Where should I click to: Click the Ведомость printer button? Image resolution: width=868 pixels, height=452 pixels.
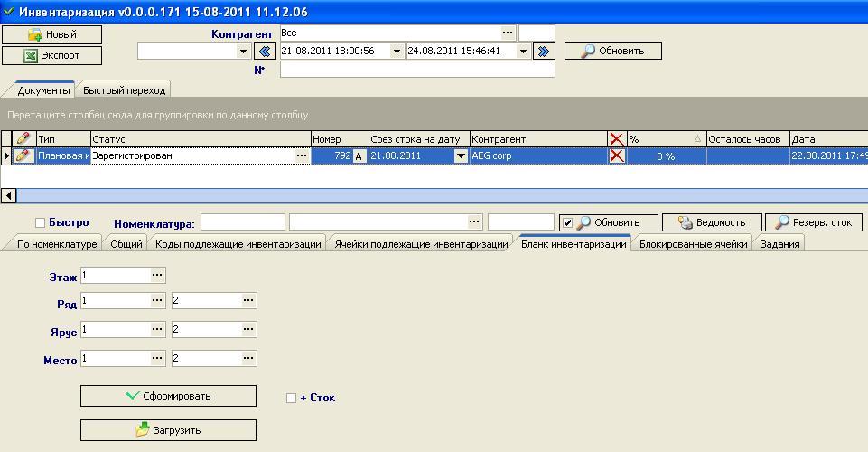712,222
